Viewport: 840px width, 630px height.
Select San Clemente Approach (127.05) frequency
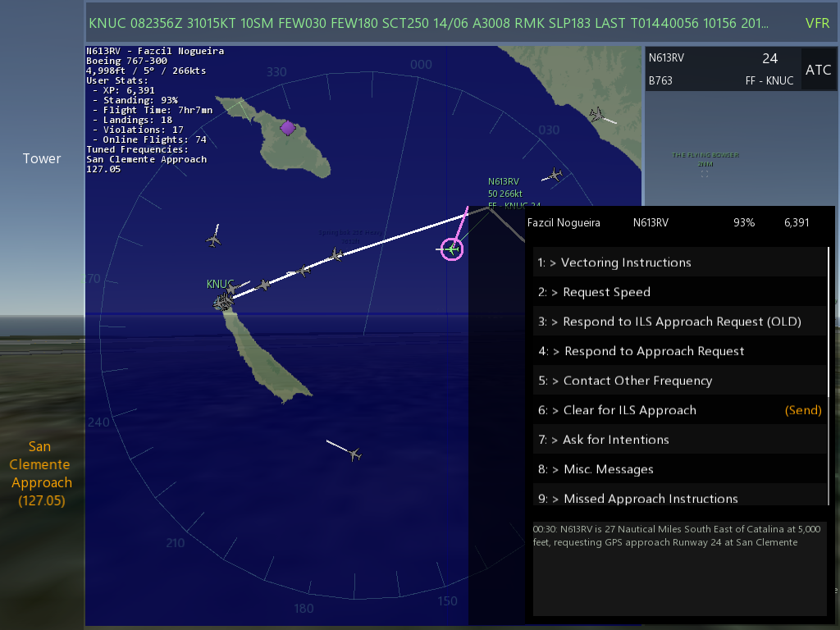(40, 473)
